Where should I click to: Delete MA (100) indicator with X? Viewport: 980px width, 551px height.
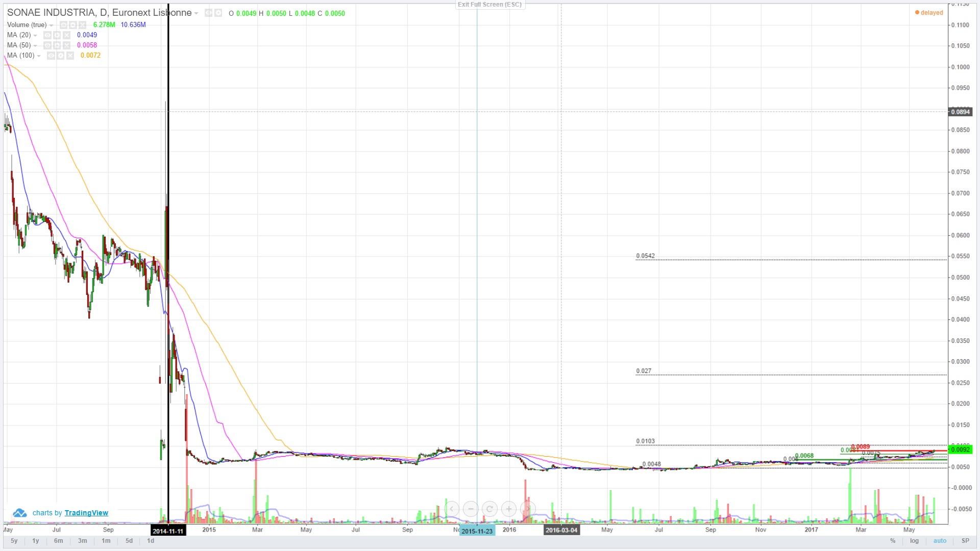coord(70,56)
